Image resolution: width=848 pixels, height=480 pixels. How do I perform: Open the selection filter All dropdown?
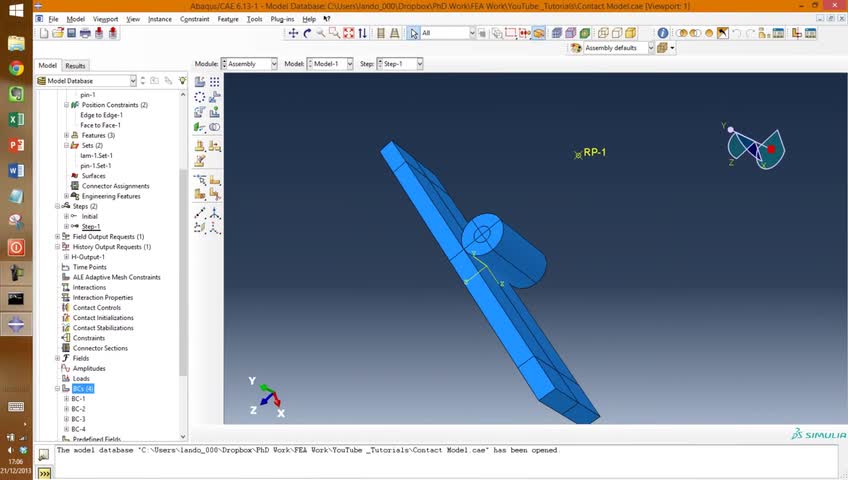tap(448, 33)
